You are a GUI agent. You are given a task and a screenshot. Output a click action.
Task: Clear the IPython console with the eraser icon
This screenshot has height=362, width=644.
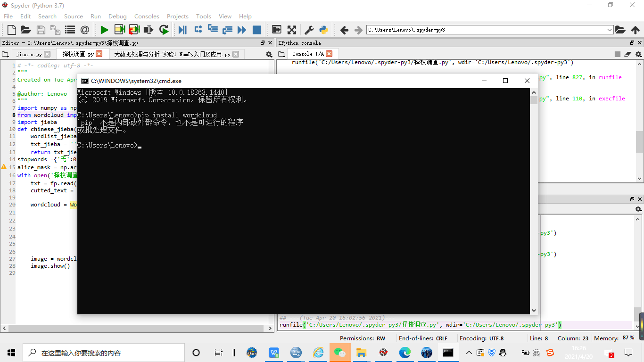coord(627,54)
